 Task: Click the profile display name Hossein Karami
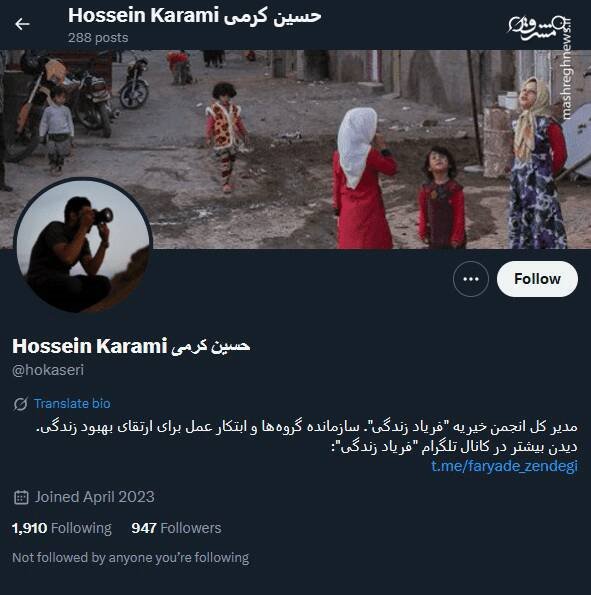(x=131, y=346)
